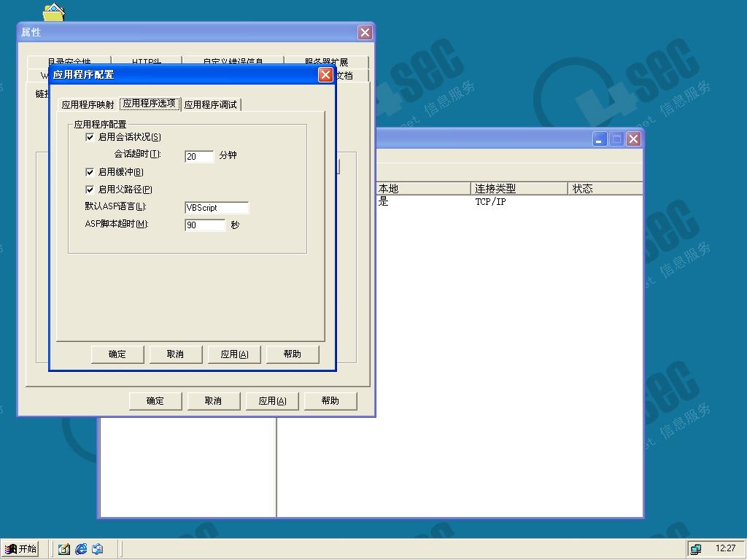Select the 是 cell under 本地
This screenshot has width=747, height=560.
[384, 202]
